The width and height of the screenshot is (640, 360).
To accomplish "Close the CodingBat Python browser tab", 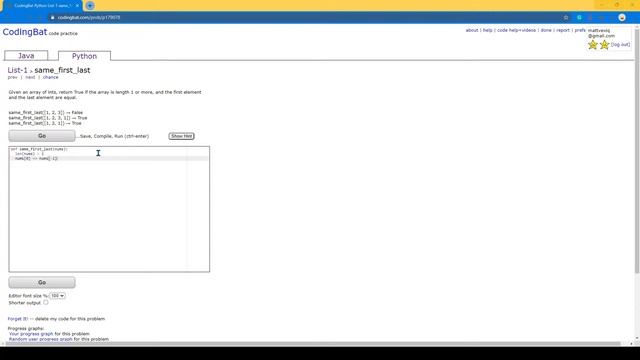I will coord(77,6).
